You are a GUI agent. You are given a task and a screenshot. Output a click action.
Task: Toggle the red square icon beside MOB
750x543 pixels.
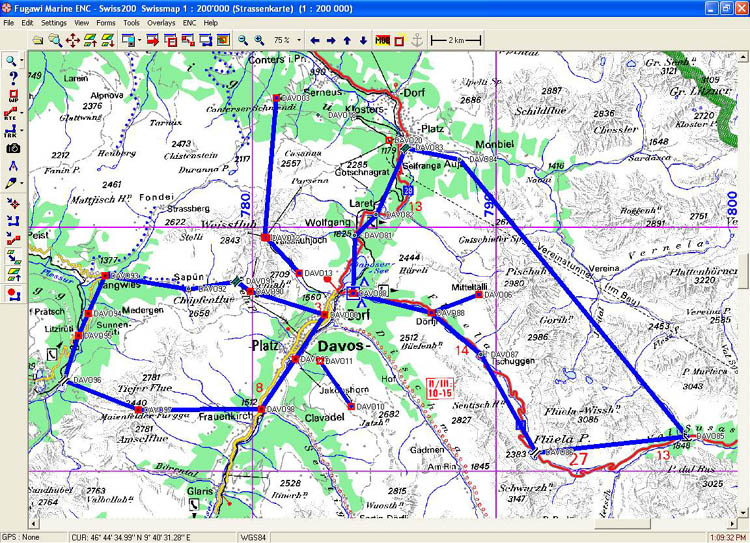pos(400,40)
